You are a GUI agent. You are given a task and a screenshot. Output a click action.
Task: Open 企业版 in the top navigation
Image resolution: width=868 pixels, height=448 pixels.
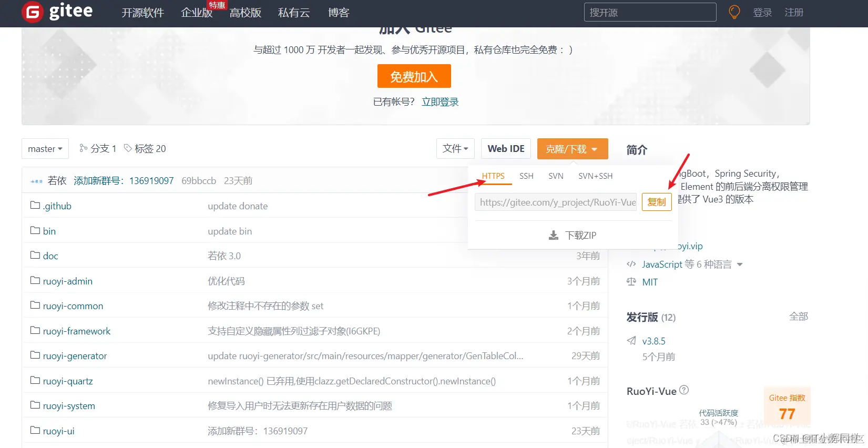point(197,13)
